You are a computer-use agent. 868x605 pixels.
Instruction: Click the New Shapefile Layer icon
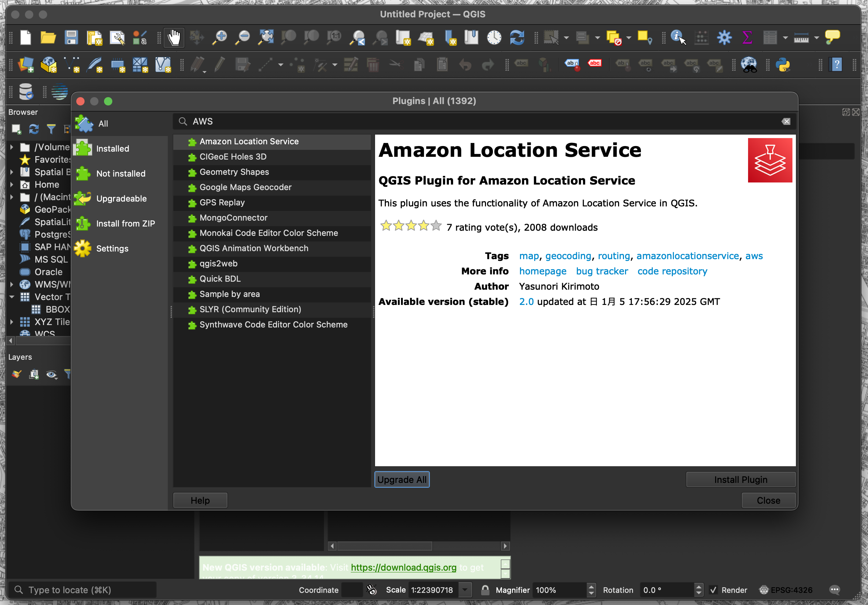click(72, 65)
